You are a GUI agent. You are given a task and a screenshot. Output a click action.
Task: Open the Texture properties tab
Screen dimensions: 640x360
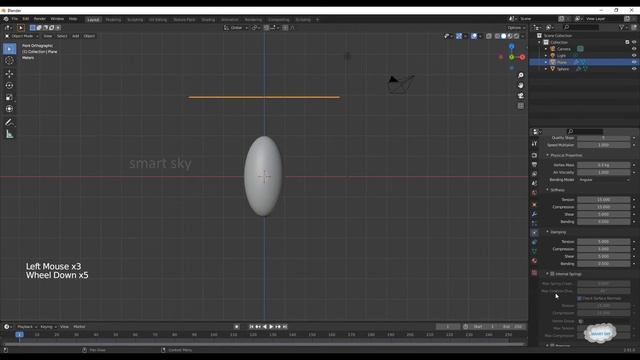[534, 273]
